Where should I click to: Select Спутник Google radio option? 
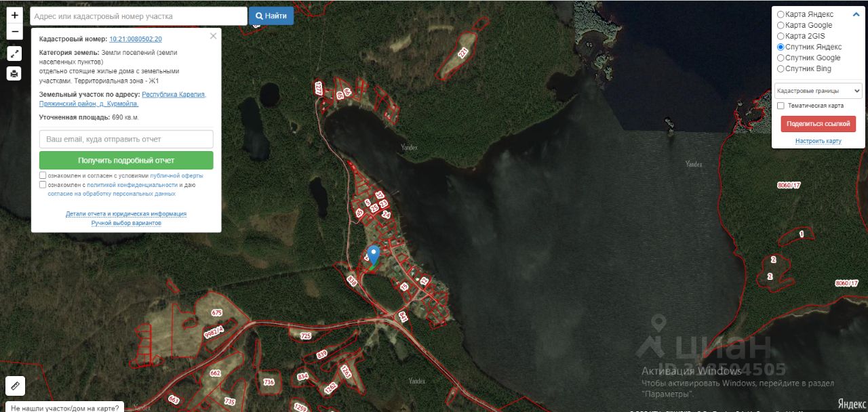781,58
